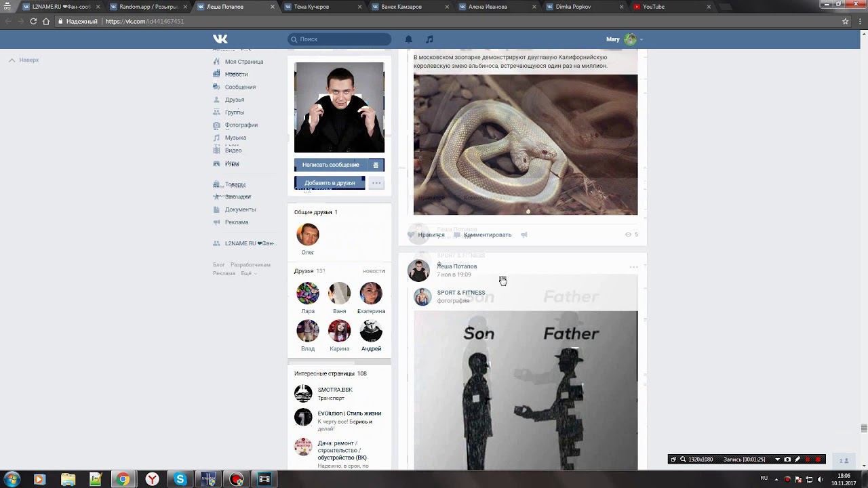Share the snake post via megaphone icon
Viewport: 868px width, 488px height.
pyautogui.click(x=524, y=235)
